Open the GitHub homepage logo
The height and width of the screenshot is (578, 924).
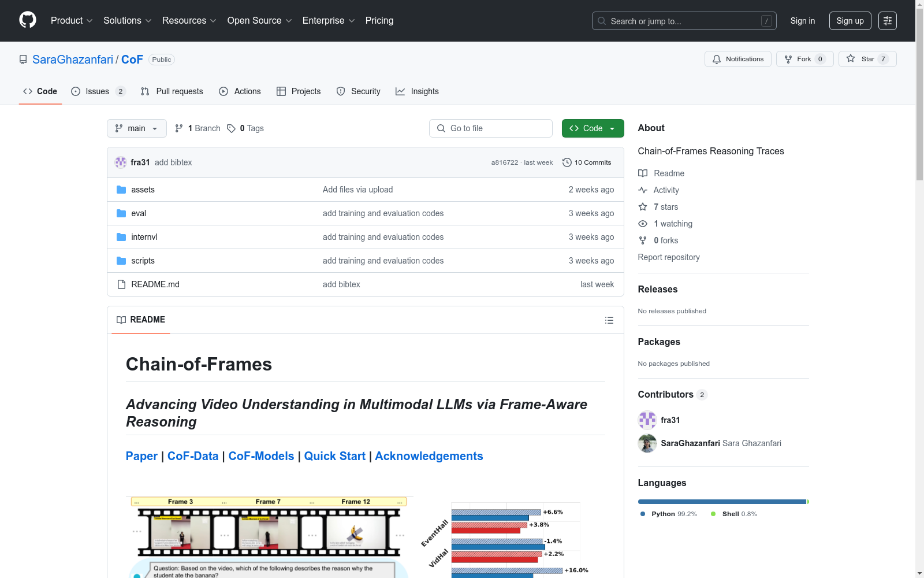pyautogui.click(x=28, y=20)
